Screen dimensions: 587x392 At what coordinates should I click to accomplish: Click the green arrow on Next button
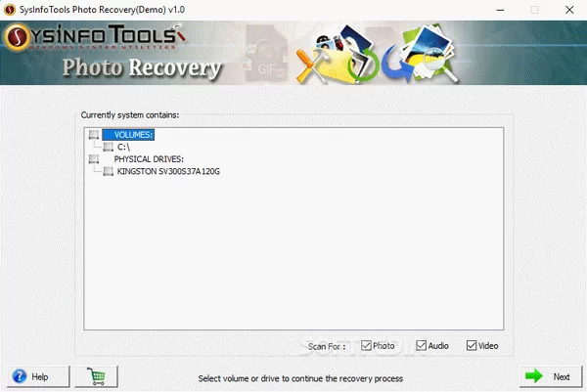pyautogui.click(x=534, y=376)
